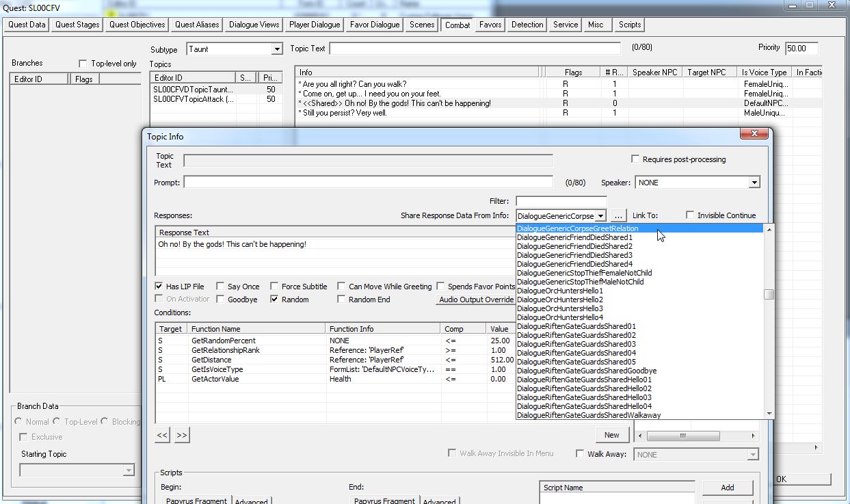The image size is (850, 504).
Task: Click the Prompt text field
Action: [x=368, y=183]
